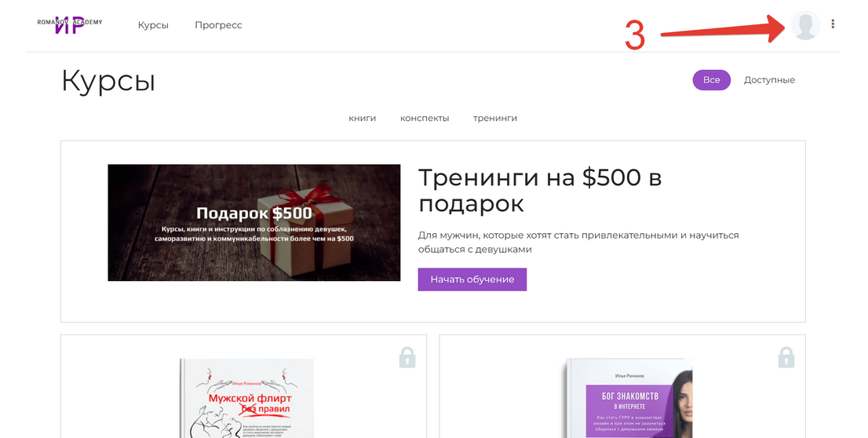Select the purple Все filter
Viewport: 868px width, 438px height.
pos(711,80)
